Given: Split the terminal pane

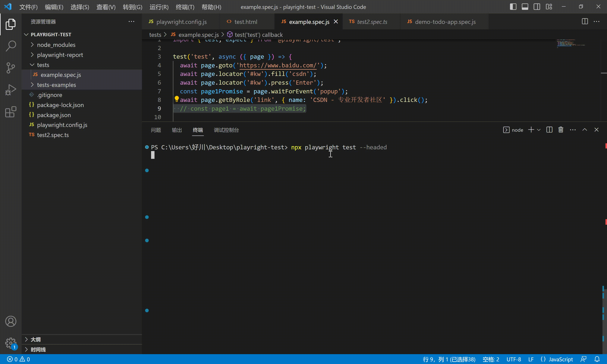Looking at the screenshot, I should pos(549,130).
